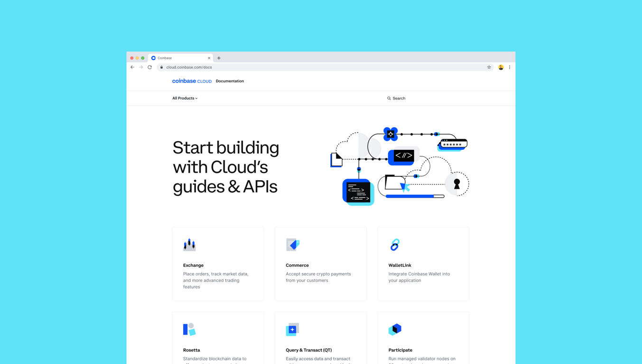Click the Query & Transact plus icon

(x=292, y=329)
